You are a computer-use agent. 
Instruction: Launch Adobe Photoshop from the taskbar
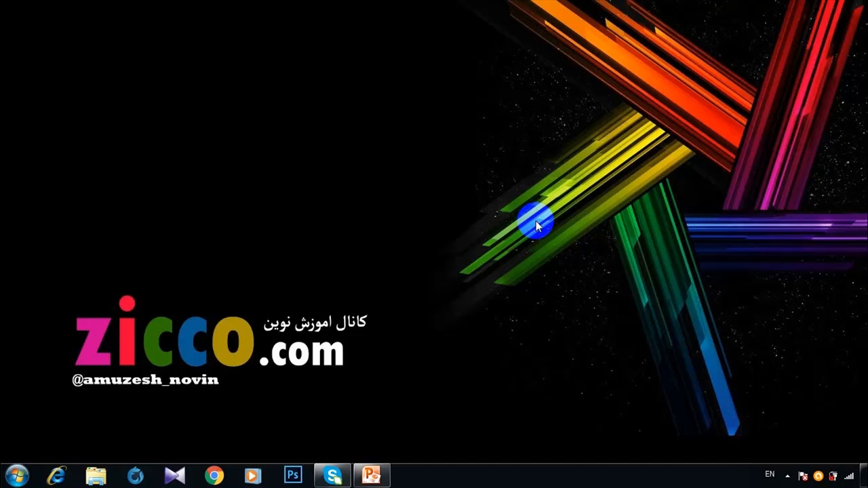[x=293, y=475]
